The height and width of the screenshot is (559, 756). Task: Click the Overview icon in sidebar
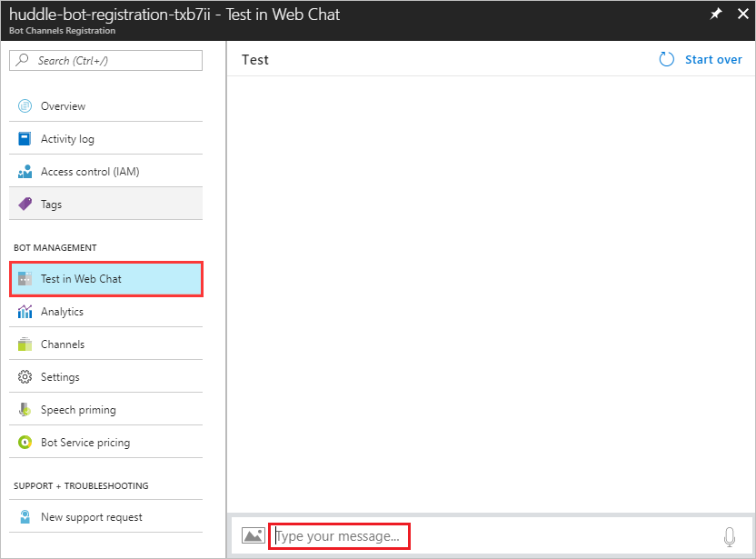tap(25, 105)
